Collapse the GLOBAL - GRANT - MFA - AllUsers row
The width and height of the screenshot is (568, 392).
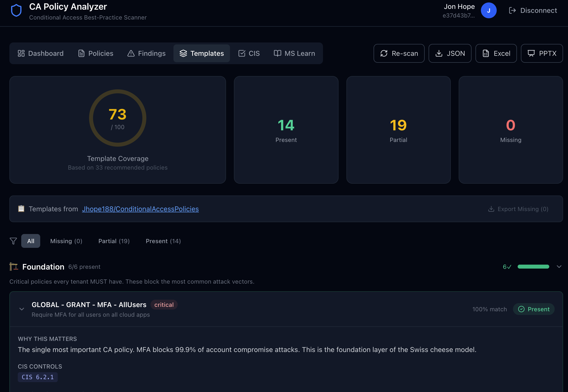(22, 309)
